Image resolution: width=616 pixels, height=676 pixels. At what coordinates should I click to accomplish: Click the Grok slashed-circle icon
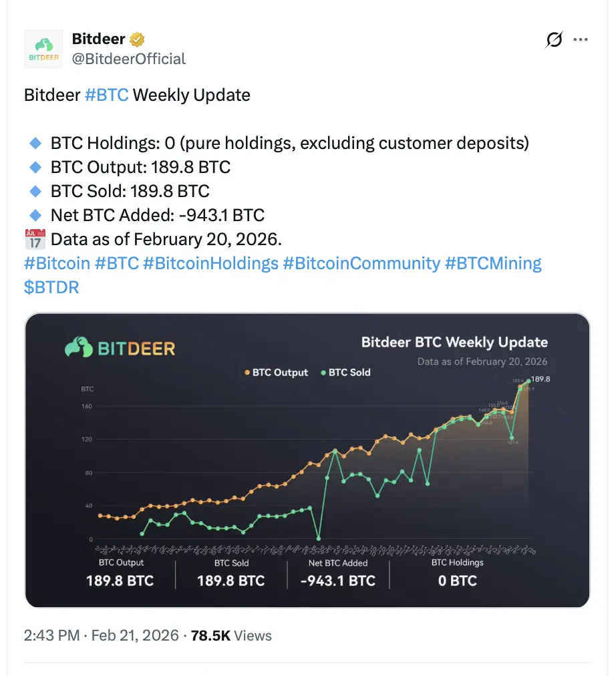click(x=554, y=39)
